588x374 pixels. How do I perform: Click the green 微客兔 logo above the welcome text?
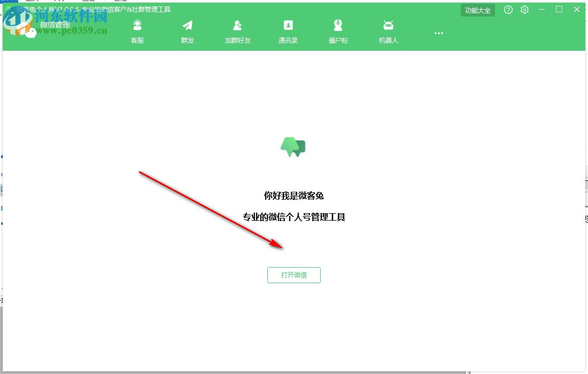click(x=293, y=147)
